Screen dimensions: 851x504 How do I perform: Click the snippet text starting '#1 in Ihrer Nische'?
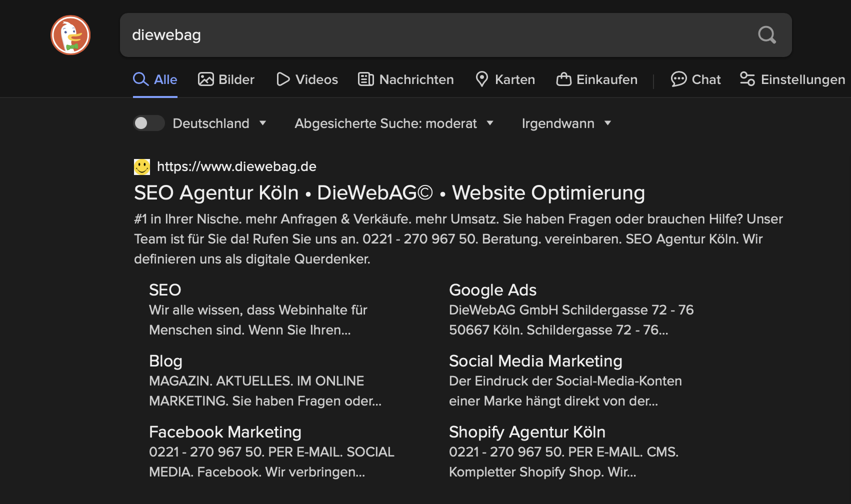(458, 239)
